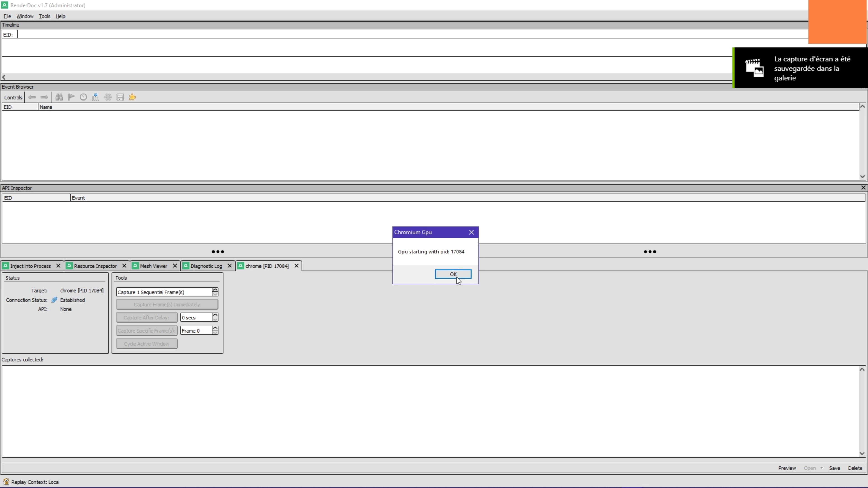Click the Event Browser Name column header
This screenshot has height=488, width=868.
point(448,107)
